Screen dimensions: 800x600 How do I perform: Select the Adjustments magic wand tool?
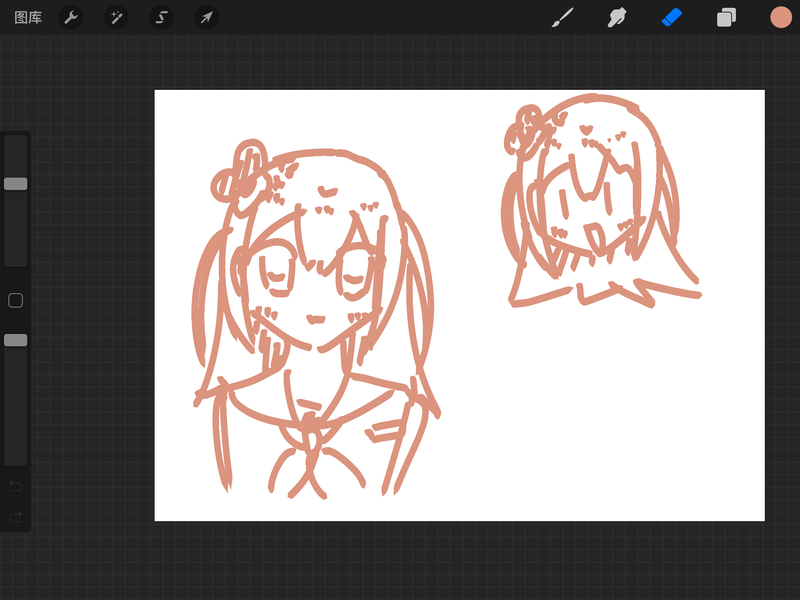(117, 17)
